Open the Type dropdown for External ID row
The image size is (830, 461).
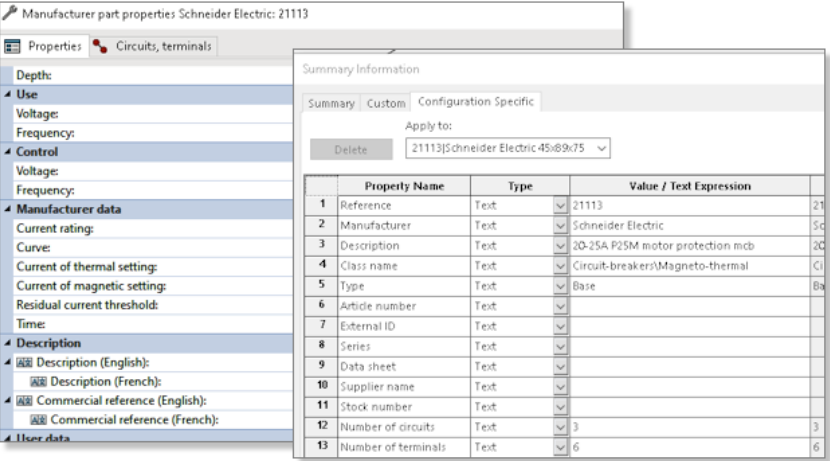(x=560, y=326)
